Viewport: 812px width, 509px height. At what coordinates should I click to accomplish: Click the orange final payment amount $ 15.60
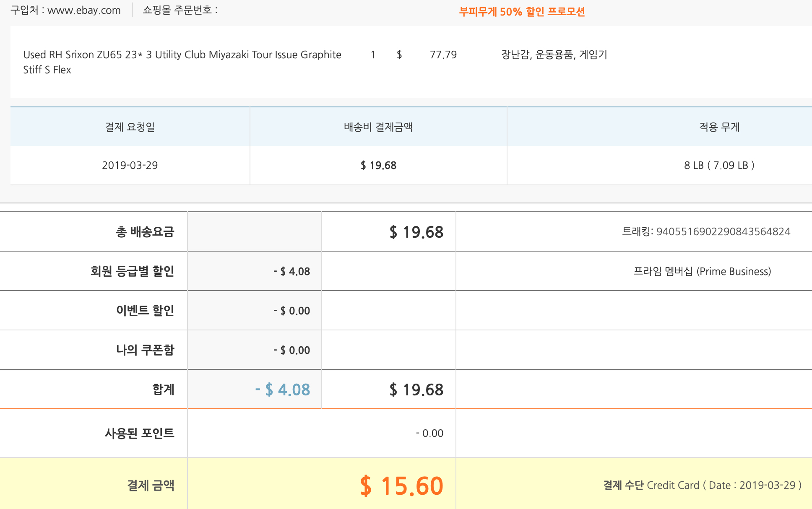(401, 486)
